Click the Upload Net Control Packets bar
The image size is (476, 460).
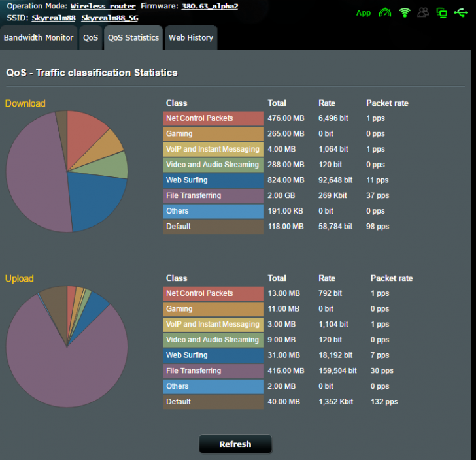coord(213,293)
